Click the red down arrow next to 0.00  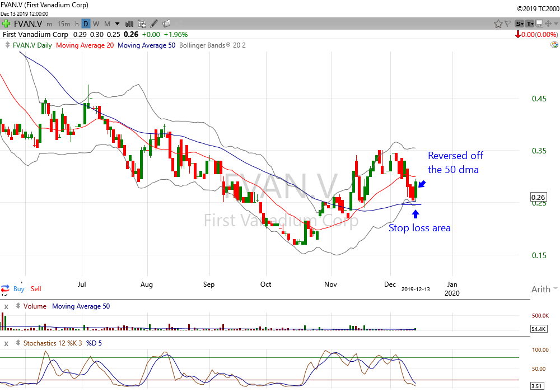coord(517,35)
